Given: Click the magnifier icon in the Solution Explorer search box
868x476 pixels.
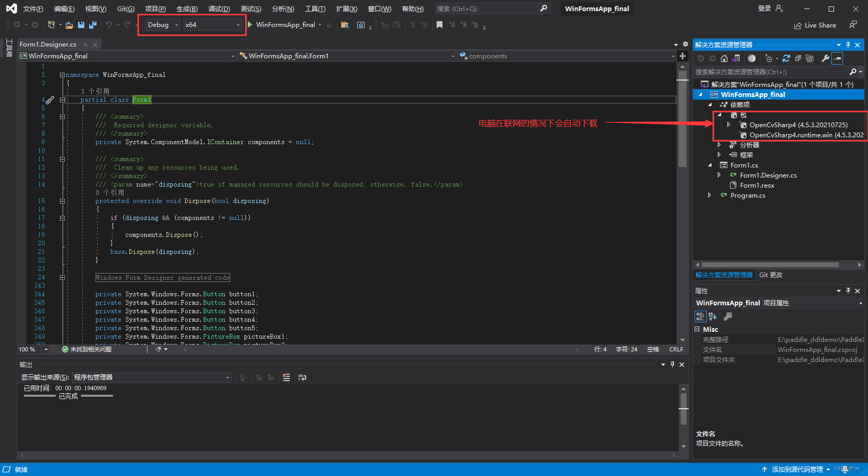Looking at the screenshot, I should (853, 72).
